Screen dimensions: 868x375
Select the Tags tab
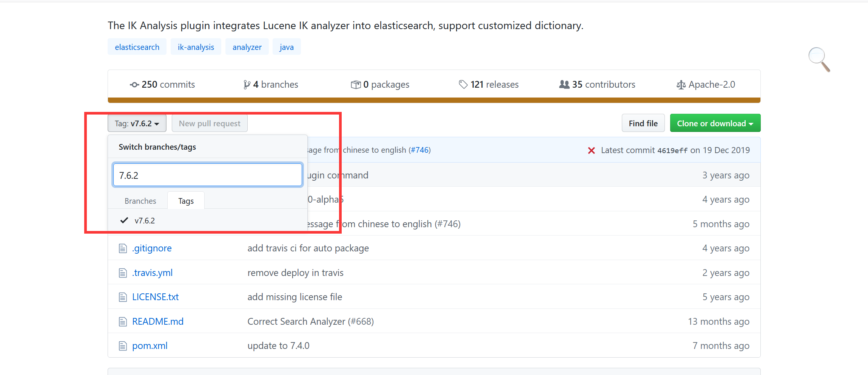pyautogui.click(x=185, y=201)
